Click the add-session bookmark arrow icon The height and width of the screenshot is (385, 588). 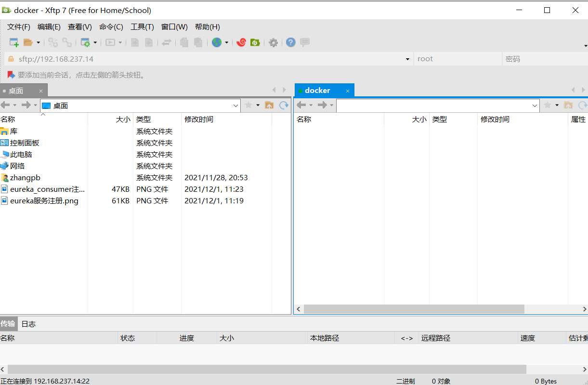[11, 75]
